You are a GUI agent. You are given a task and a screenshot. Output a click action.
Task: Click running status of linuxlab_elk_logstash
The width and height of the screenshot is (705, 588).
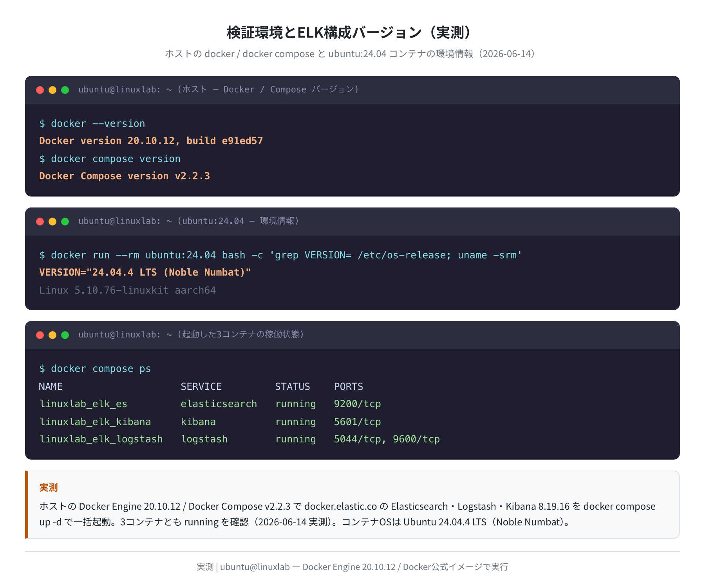pos(295,439)
